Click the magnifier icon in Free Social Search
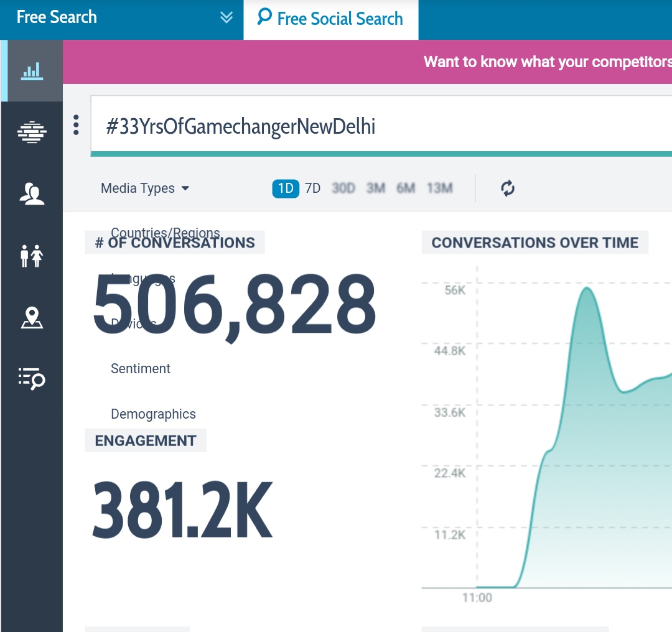The image size is (672, 632). [x=264, y=17]
